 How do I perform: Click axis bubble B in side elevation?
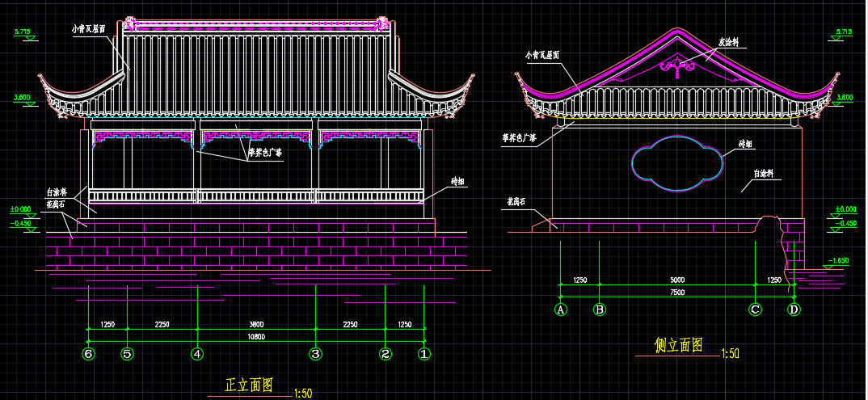click(600, 309)
